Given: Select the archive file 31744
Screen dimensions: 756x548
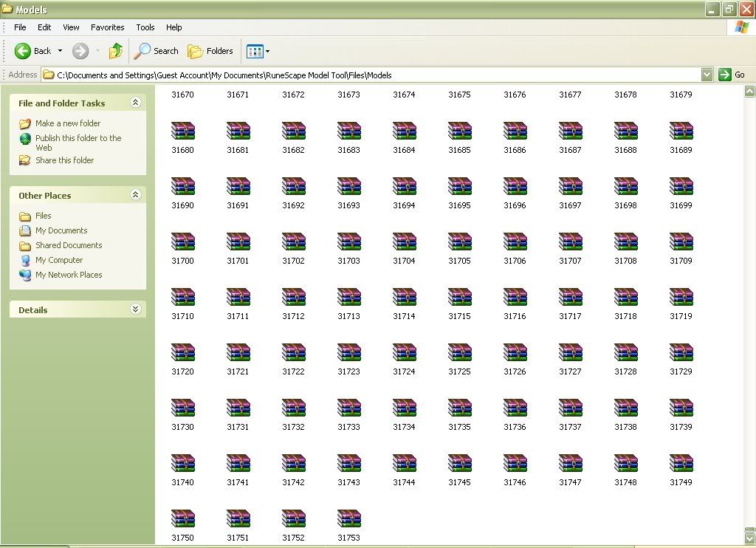Looking at the screenshot, I should click(x=404, y=464).
